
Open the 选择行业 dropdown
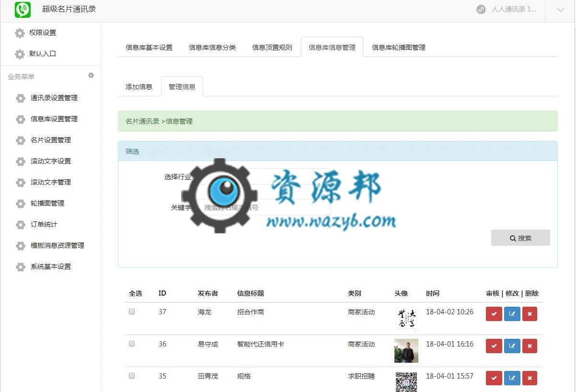point(264,176)
